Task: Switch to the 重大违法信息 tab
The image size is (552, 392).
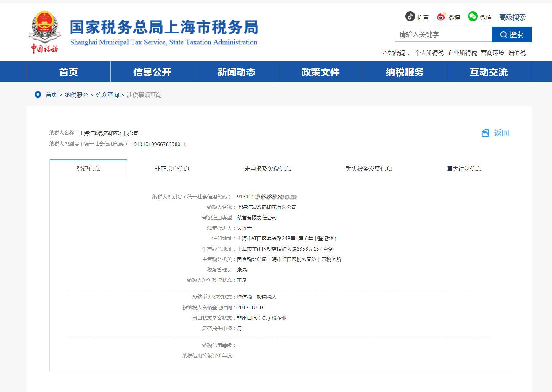Action: (x=464, y=169)
